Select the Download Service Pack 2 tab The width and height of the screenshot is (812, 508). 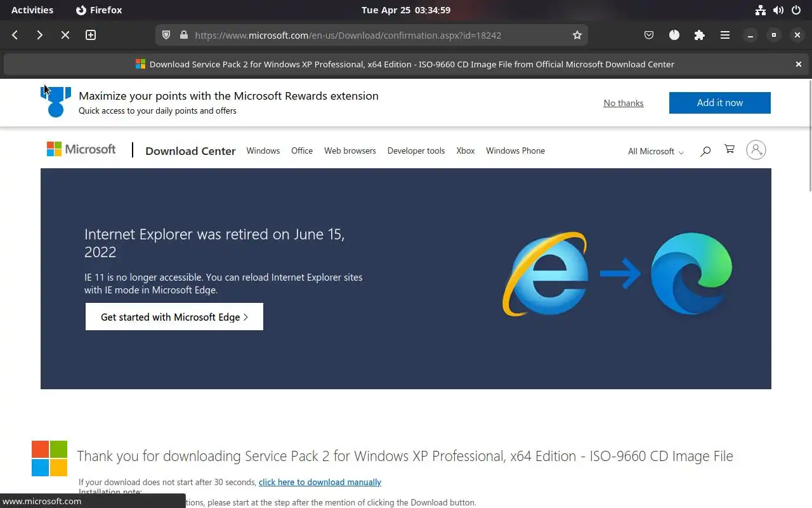tap(406, 64)
